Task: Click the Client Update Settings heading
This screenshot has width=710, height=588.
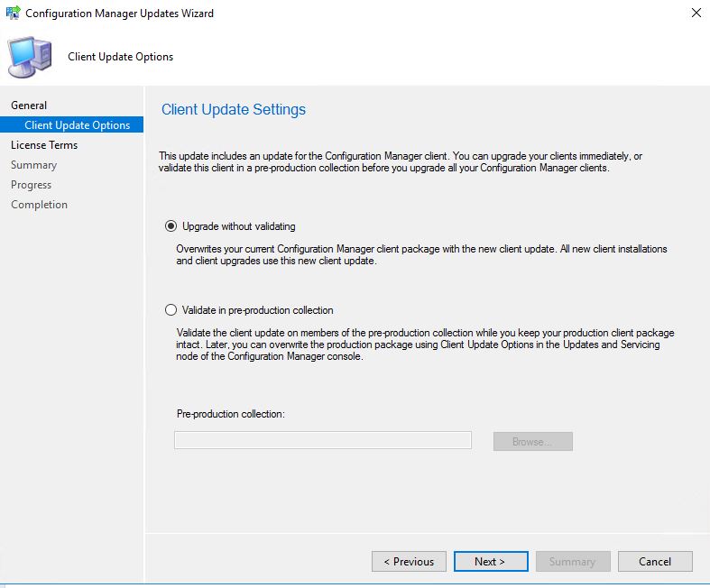Action: (234, 109)
